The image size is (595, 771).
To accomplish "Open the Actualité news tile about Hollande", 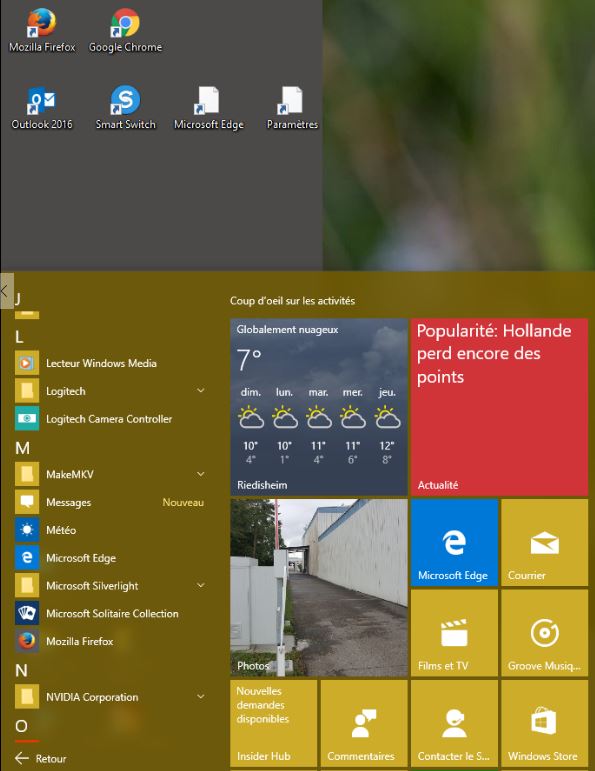I will pos(499,407).
